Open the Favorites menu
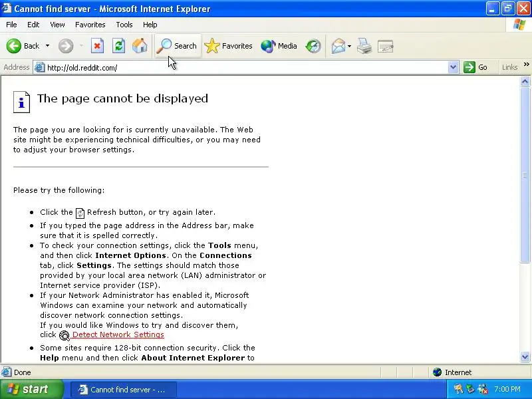532x399 pixels. pyautogui.click(x=90, y=25)
